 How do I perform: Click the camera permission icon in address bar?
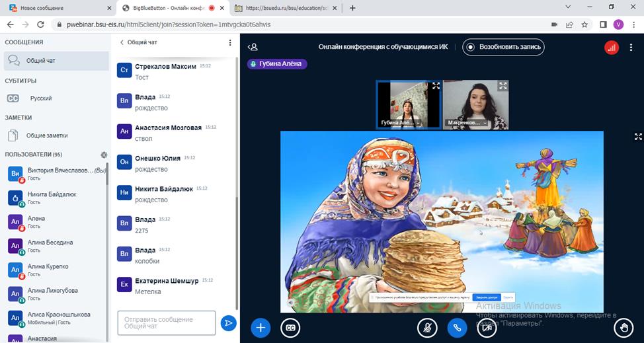[554, 24]
